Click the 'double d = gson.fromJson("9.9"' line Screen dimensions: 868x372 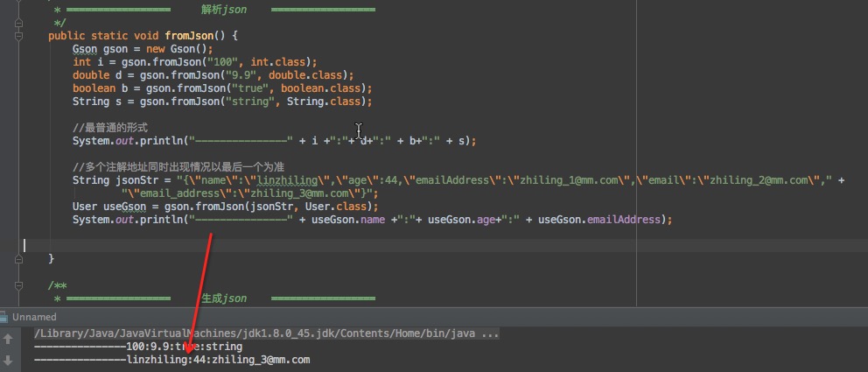(x=213, y=74)
